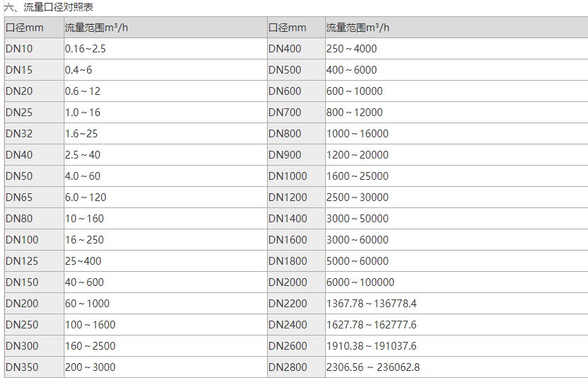This screenshot has height=378, width=588.
Task: Select the DN65 cell
Action: [x=19, y=197]
